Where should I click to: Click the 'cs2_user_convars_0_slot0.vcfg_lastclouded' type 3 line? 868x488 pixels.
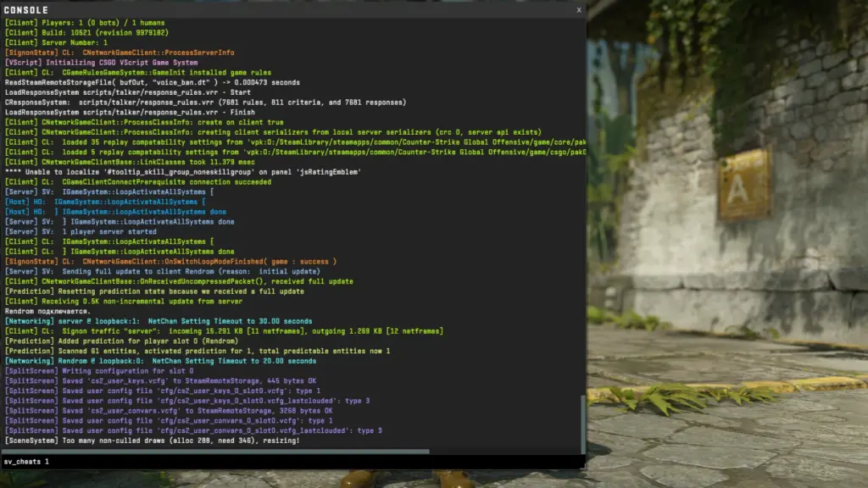[193, 431]
